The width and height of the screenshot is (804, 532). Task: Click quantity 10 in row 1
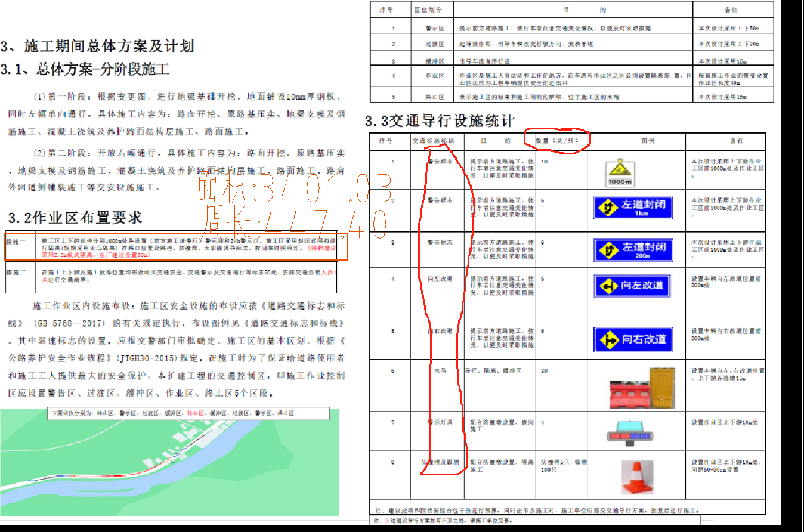pyautogui.click(x=544, y=162)
